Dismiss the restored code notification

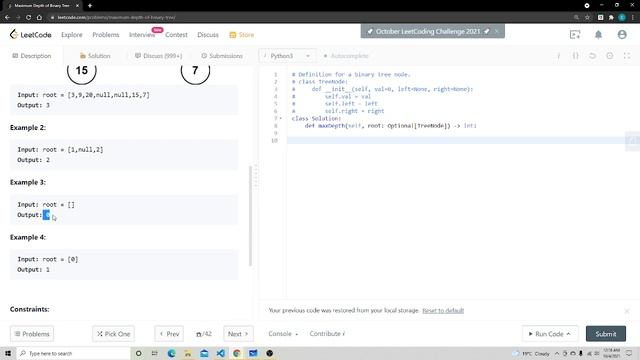[x=627, y=311]
